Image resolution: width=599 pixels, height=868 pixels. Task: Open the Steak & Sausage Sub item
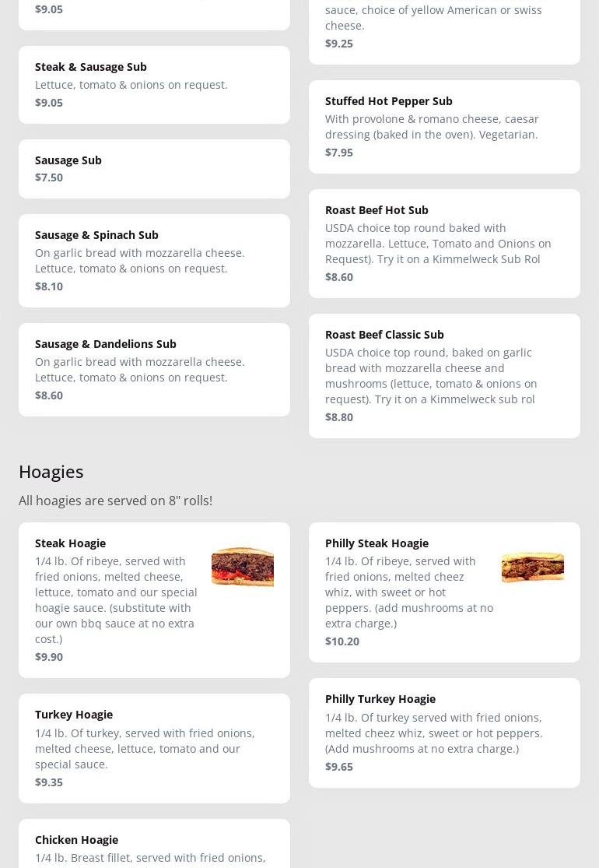[154, 84]
